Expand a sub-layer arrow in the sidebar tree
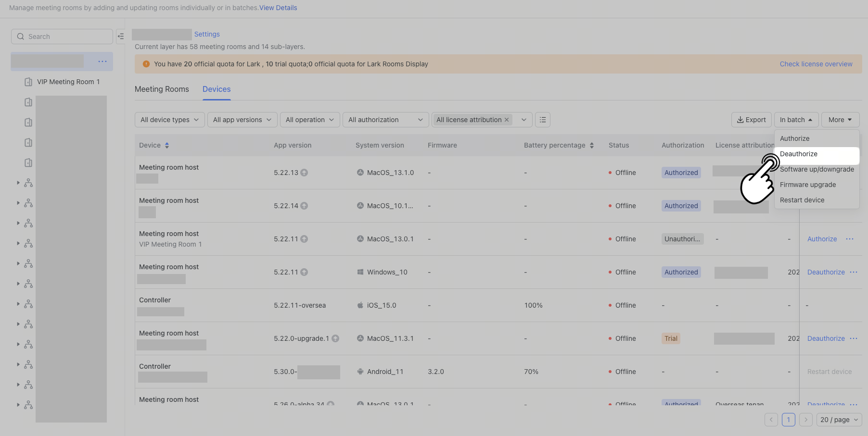The image size is (868, 436). pos(18,183)
